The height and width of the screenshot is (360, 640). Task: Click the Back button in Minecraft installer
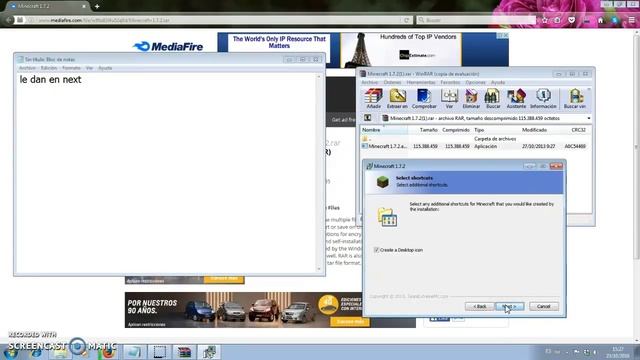pyautogui.click(x=480, y=306)
